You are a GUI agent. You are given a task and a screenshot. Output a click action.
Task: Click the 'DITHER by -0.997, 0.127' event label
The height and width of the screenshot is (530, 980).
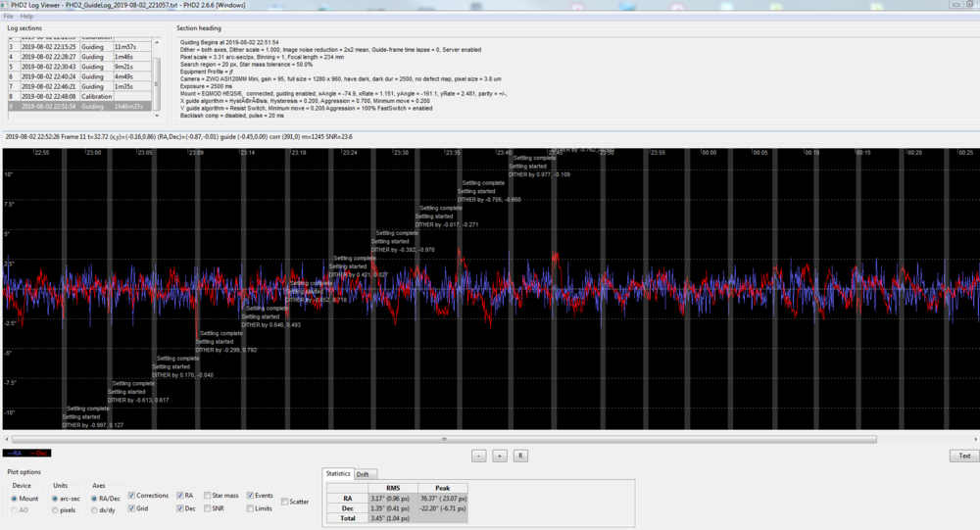click(x=92, y=425)
